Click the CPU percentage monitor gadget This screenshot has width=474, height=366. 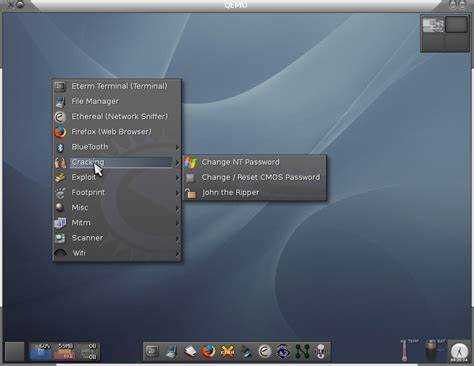[41, 352]
